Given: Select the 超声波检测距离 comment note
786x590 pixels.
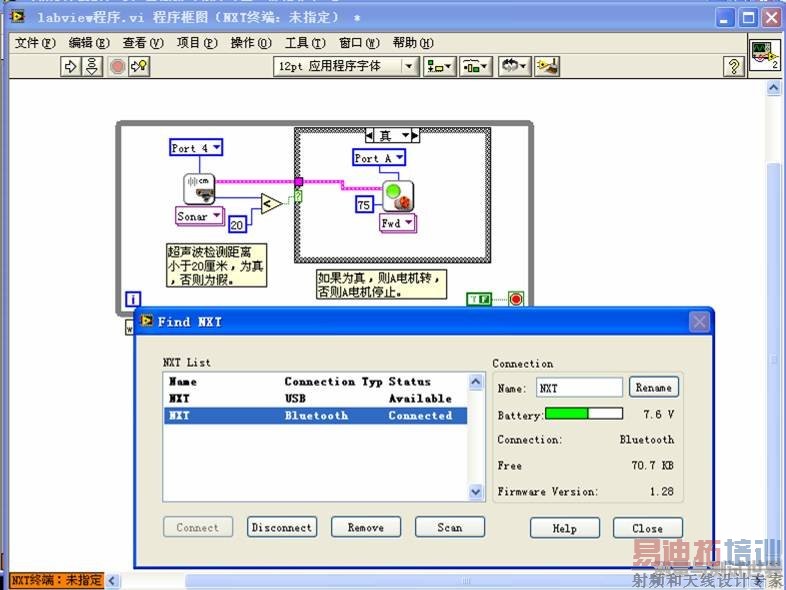Looking at the screenshot, I should tap(216, 265).
